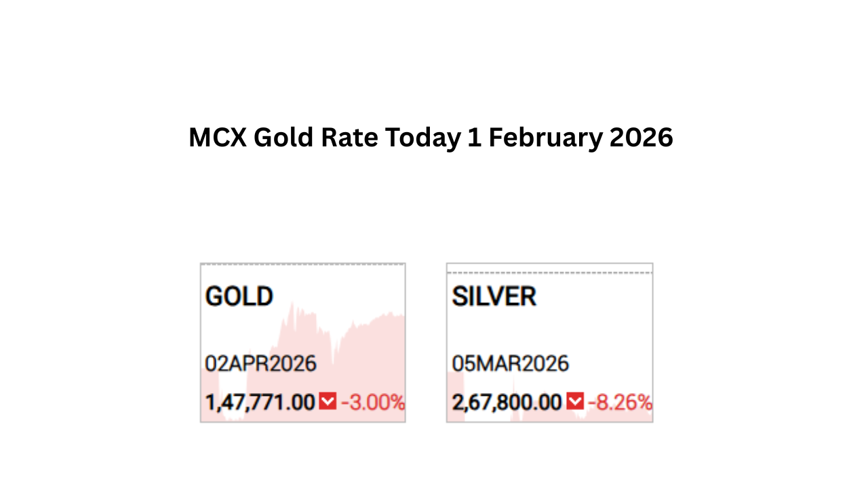Click the SILVER heading label

tap(494, 297)
